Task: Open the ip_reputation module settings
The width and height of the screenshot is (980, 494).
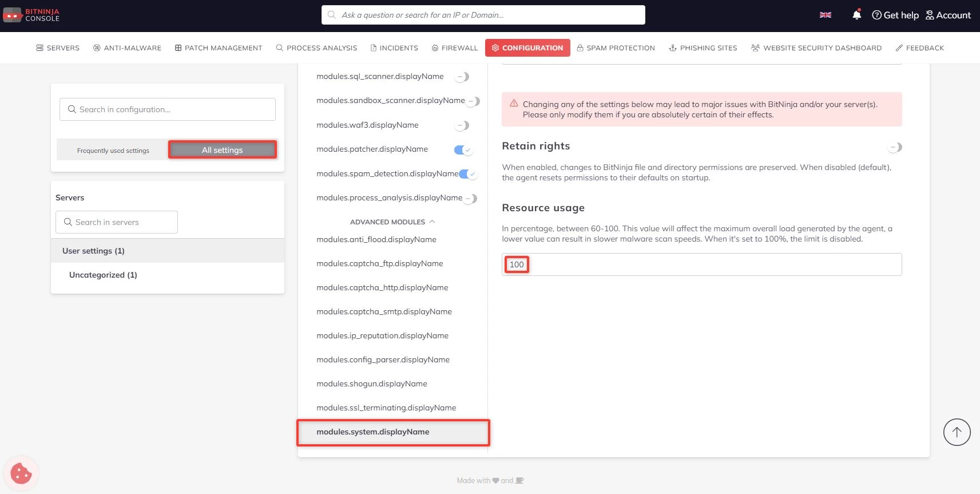Action: (382, 336)
